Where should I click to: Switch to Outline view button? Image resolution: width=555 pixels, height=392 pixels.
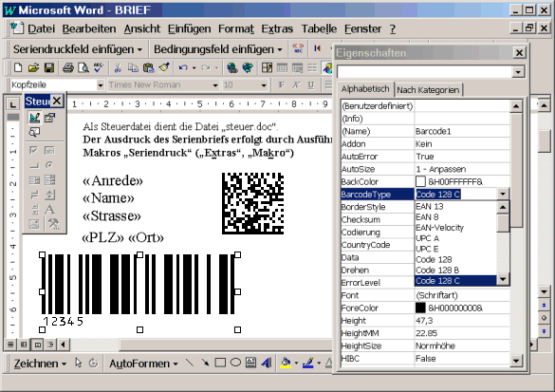pos(50,345)
